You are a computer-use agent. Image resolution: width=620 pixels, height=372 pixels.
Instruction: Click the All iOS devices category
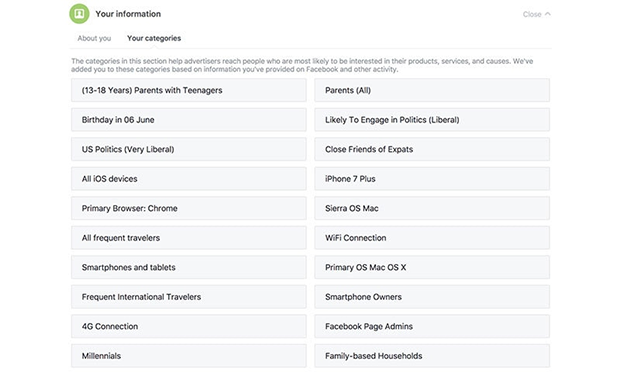(x=189, y=179)
